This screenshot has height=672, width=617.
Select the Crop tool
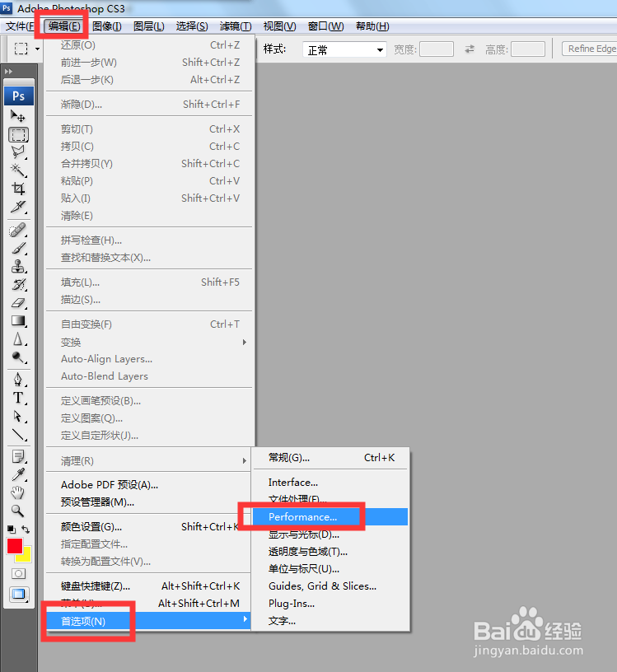(18, 188)
